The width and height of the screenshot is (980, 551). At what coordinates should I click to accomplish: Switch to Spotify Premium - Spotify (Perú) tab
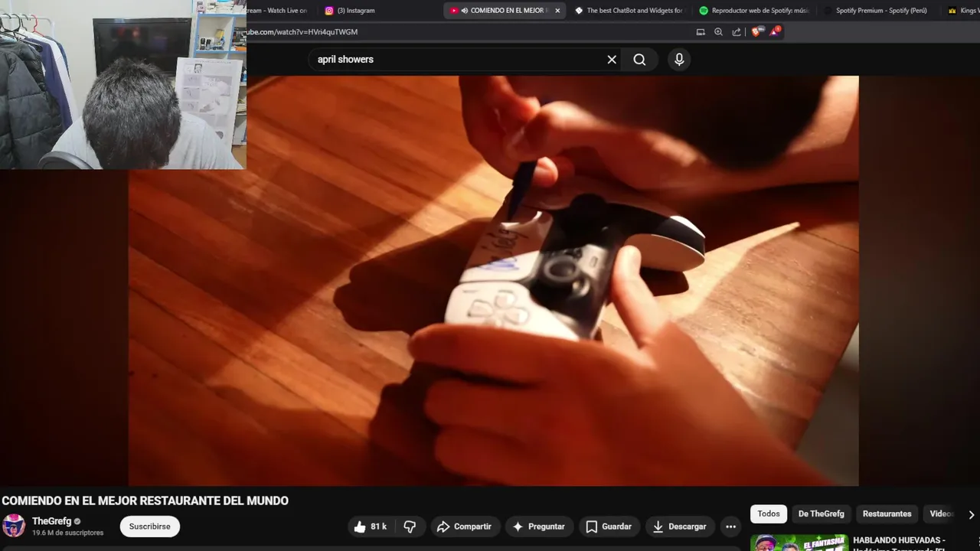point(876,11)
